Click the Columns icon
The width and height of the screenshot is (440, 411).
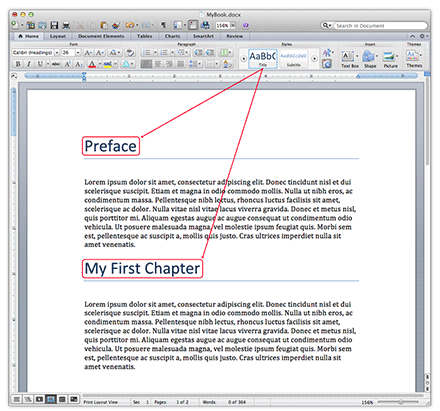(x=225, y=53)
